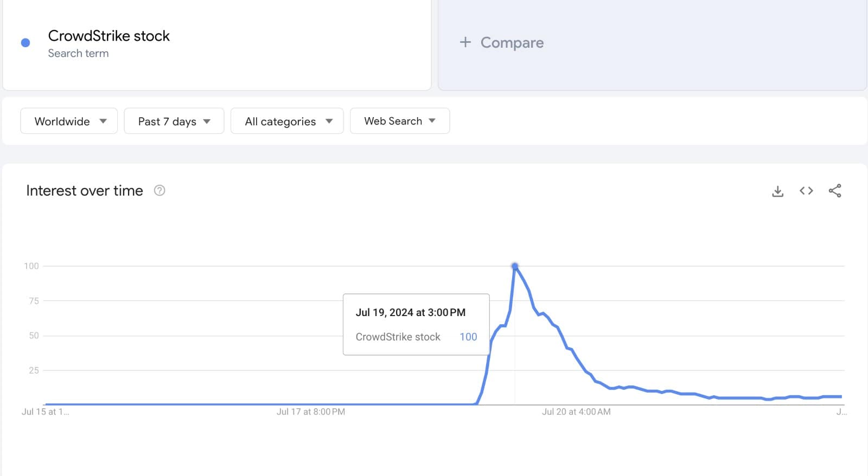The width and height of the screenshot is (868, 476).
Task: Select the peak data point on the chart
Action: [x=515, y=266]
